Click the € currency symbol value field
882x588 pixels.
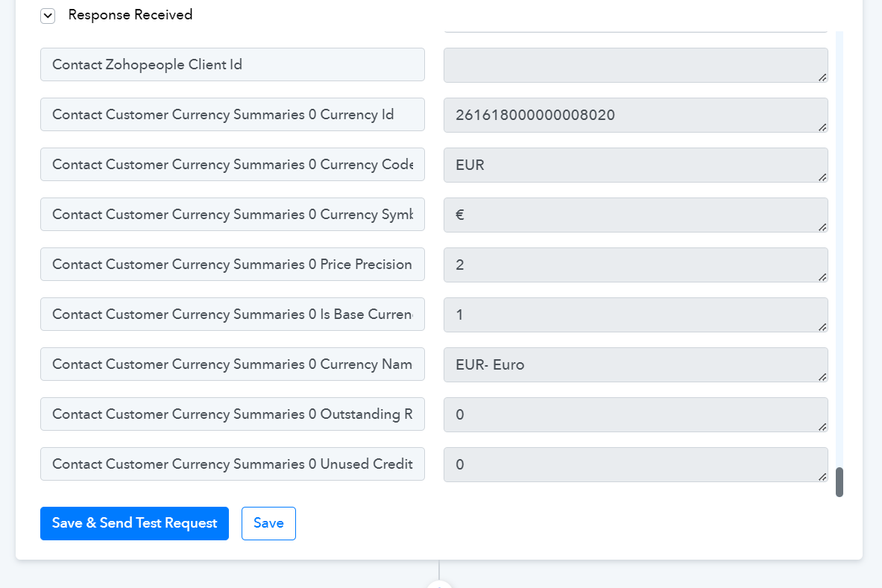[636, 215]
